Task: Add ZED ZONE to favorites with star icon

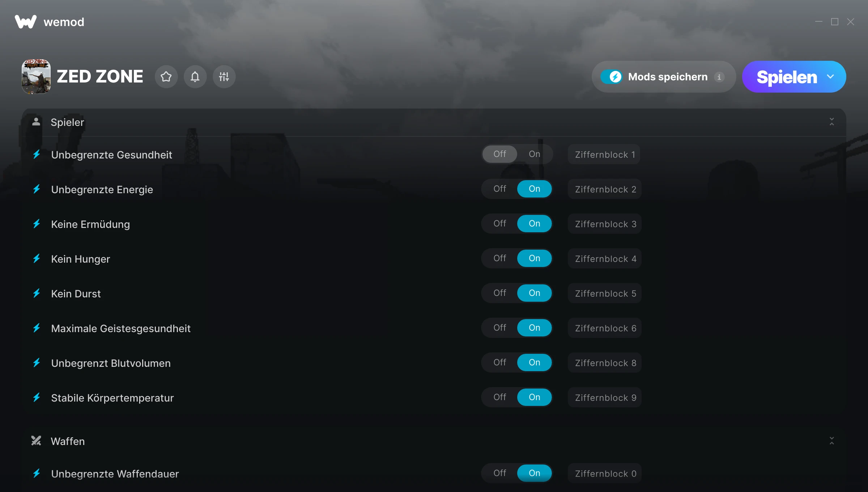Action: pyautogui.click(x=166, y=77)
